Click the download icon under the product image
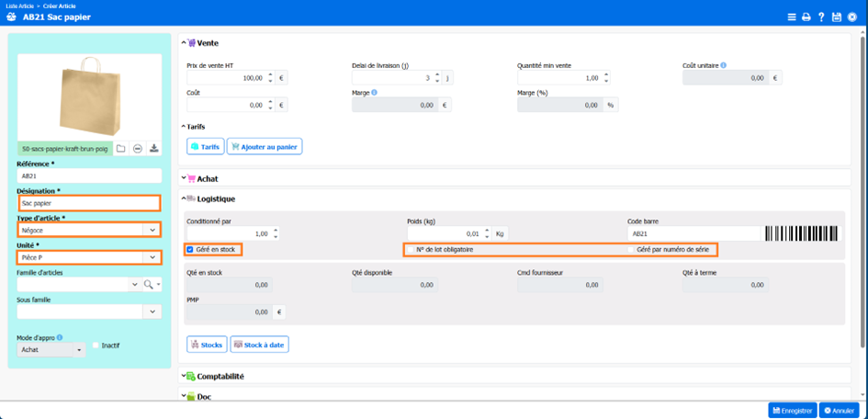Viewport: 868px width, 419px height. [x=153, y=148]
